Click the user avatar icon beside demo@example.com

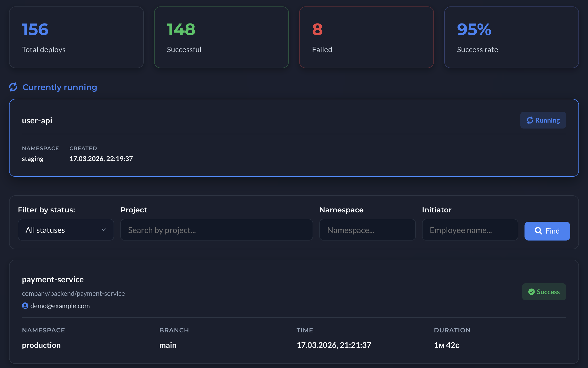click(x=25, y=306)
